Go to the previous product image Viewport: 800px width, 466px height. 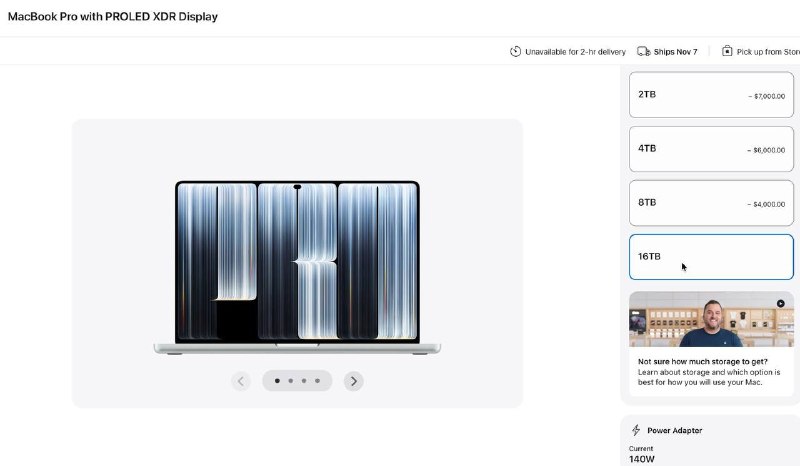(x=241, y=381)
